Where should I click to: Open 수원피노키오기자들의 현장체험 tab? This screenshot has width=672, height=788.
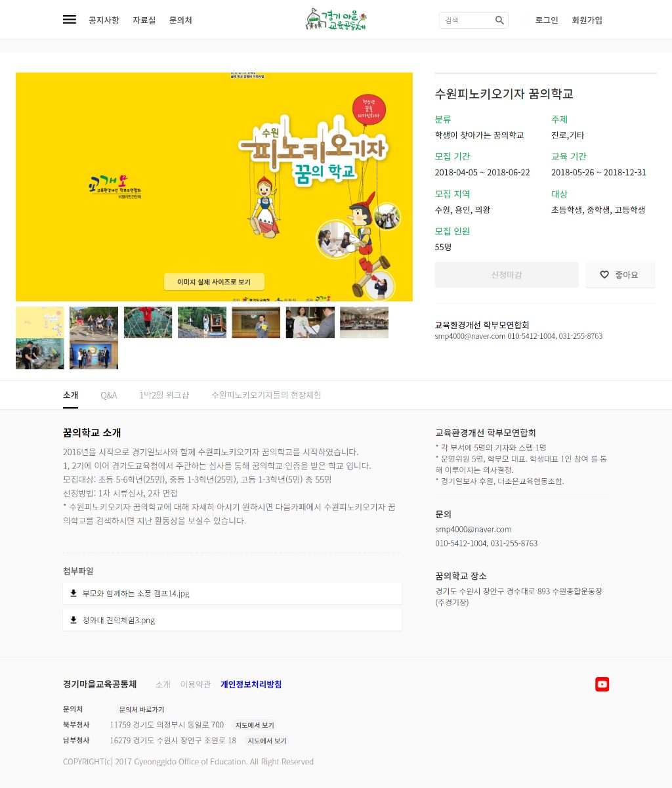click(x=266, y=395)
